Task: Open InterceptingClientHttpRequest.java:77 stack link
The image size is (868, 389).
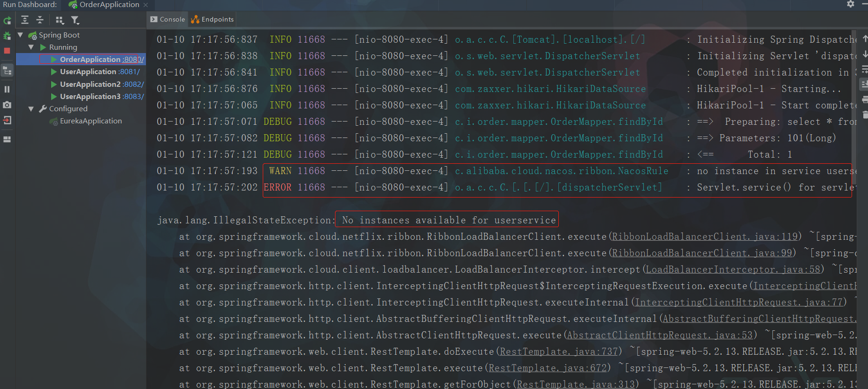Action: pyautogui.click(x=739, y=302)
